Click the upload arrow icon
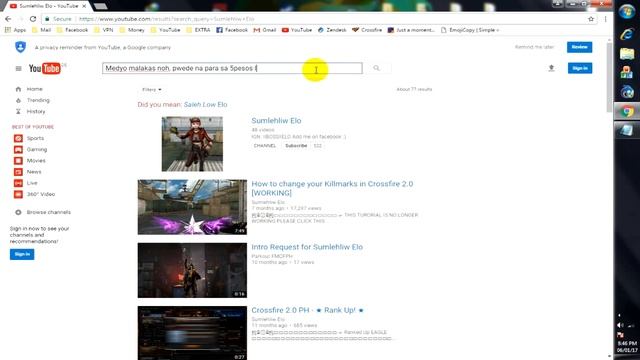The width and height of the screenshot is (640, 360). pos(551,68)
